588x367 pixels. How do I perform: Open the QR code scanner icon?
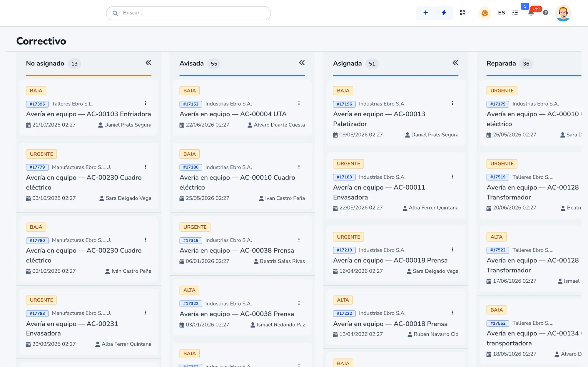click(x=462, y=13)
